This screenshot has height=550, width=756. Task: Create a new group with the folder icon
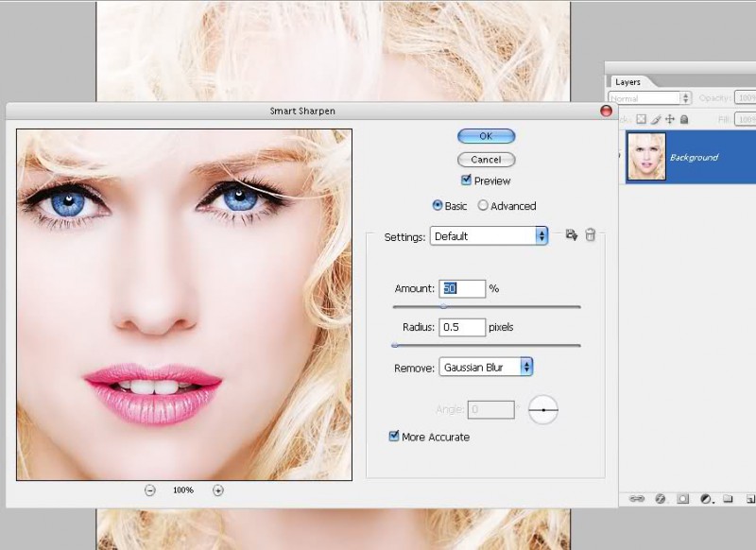(728, 498)
